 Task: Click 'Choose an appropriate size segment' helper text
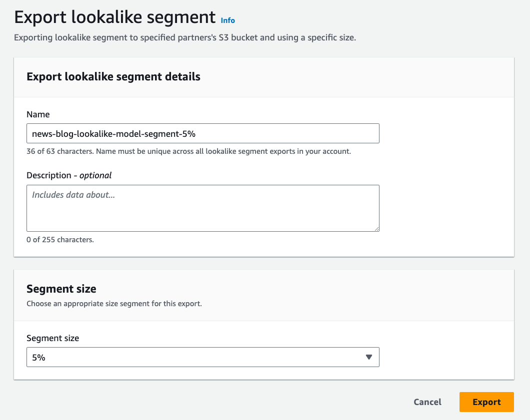point(114,303)
